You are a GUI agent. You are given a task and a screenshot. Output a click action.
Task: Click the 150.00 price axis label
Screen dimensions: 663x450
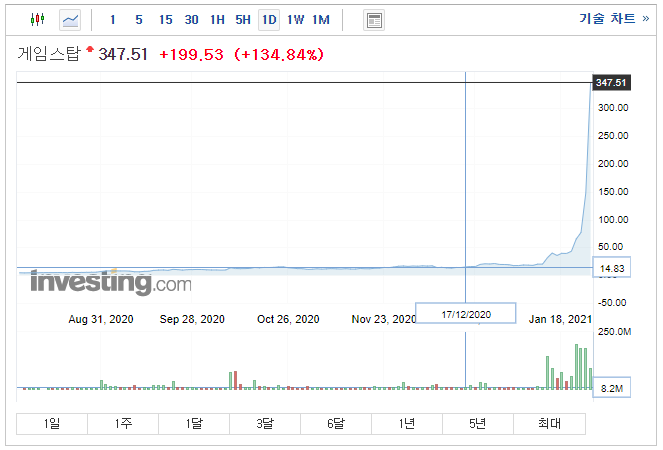(x=613, y=192)
